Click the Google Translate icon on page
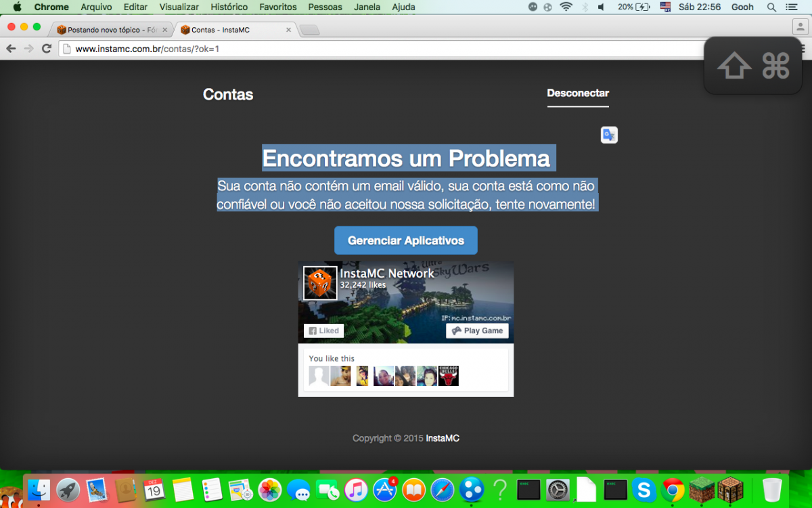This screenshot has width=812, height=508. click(609, 135)
